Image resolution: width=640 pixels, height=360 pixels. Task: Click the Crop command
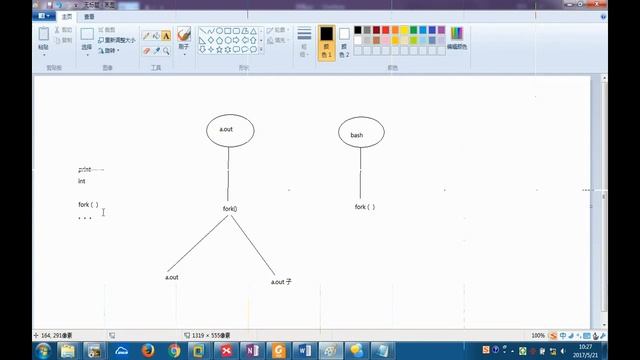[107, 30]
